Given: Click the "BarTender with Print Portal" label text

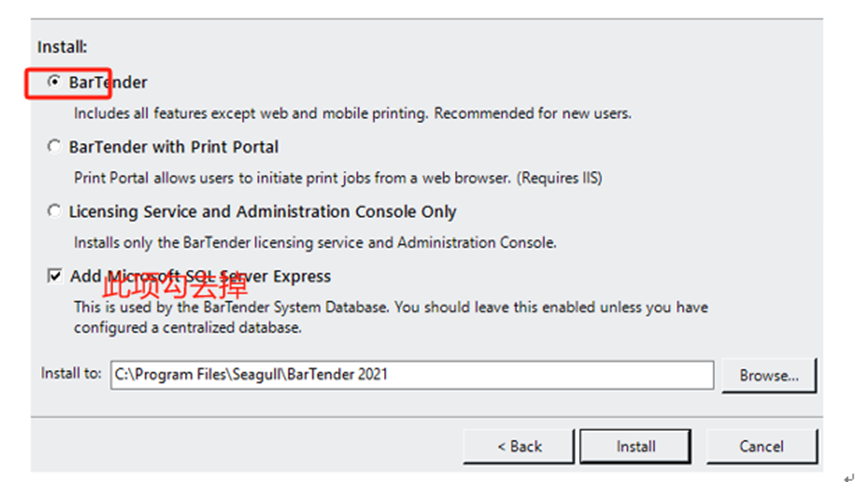Looking at the screenshot, I should tap(173, 147).
